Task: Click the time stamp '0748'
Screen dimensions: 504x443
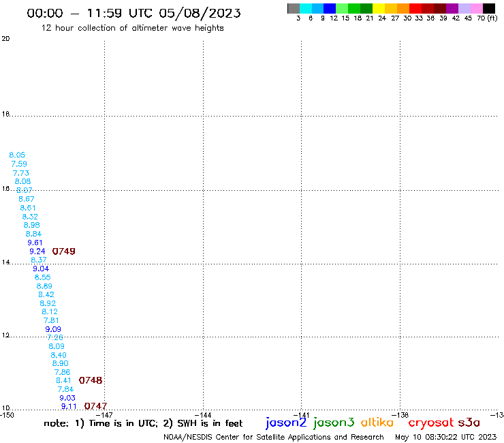Action: [x=91, y=380]
